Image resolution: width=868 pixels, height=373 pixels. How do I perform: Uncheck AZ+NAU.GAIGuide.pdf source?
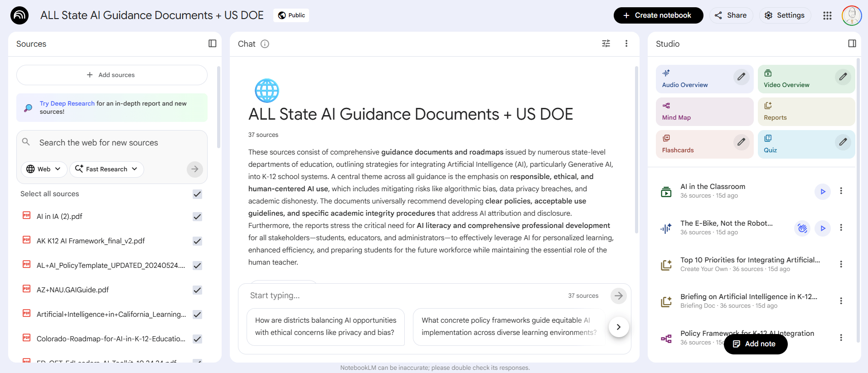tap(197, 290)
